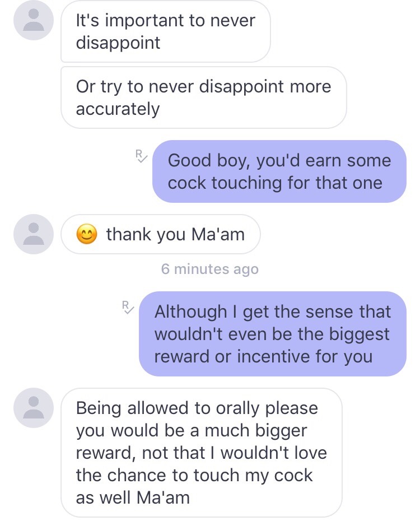Click the word "important" in the first message
420x521 pixels.
pyautogui.click(x=145, y=21)
